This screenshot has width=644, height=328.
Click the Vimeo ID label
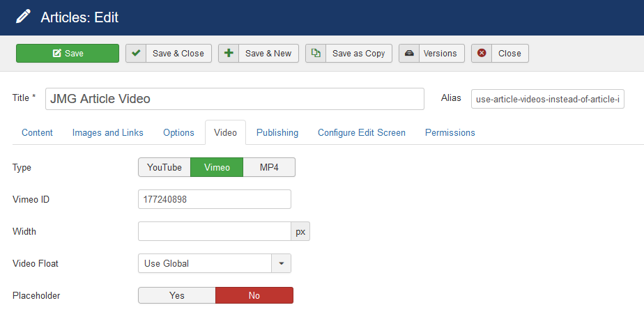pyautogui.click(x=31, y=199)
